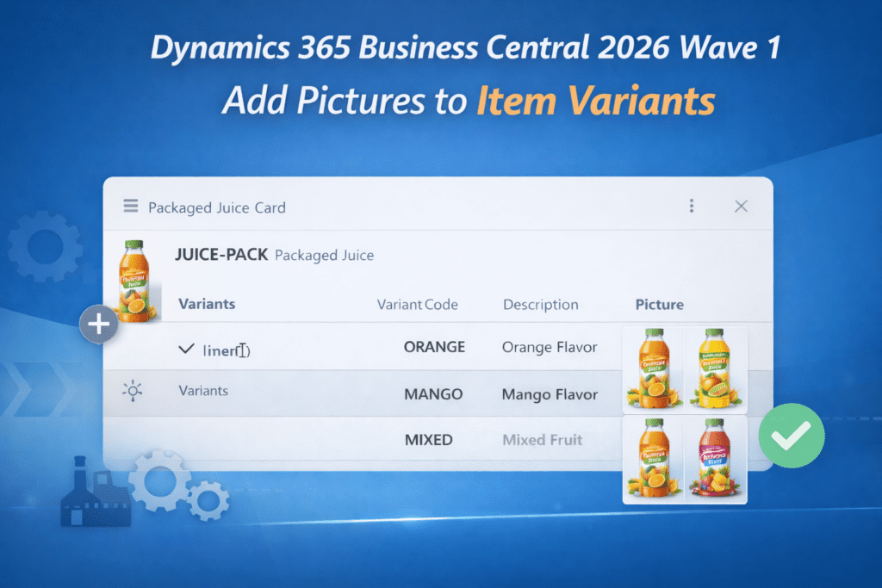Select the Variants column header
The height and width of the screenshot is (588, 882).
206,304
